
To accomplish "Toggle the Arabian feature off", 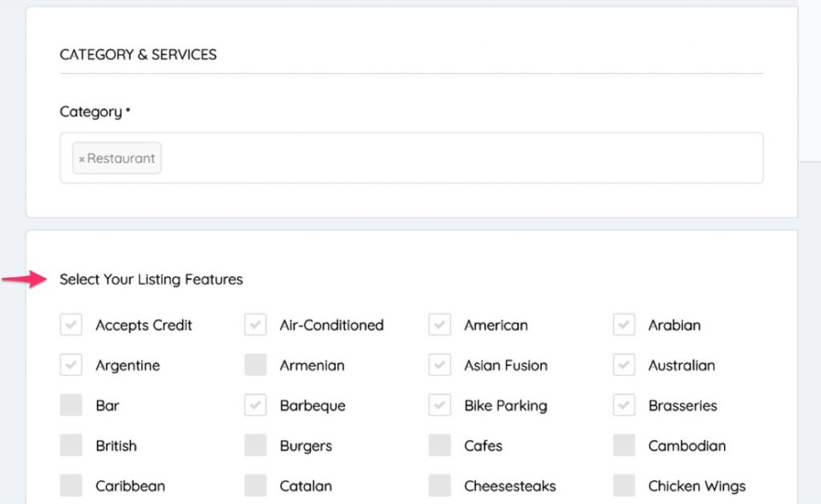I will tap(624, 325).
